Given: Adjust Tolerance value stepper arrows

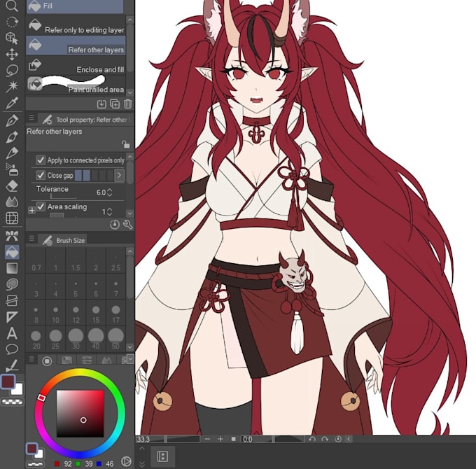Looking at the screenshot, I should click(x=110, y=192).
